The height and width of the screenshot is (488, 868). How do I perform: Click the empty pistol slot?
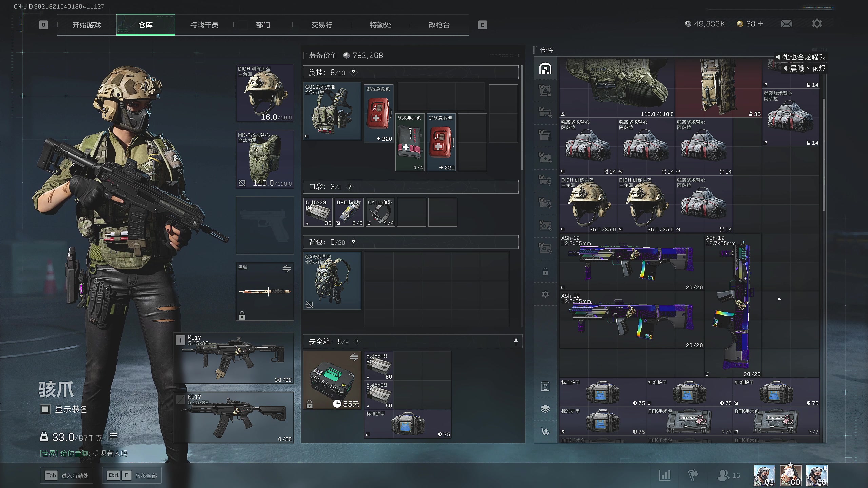[265, 225]
